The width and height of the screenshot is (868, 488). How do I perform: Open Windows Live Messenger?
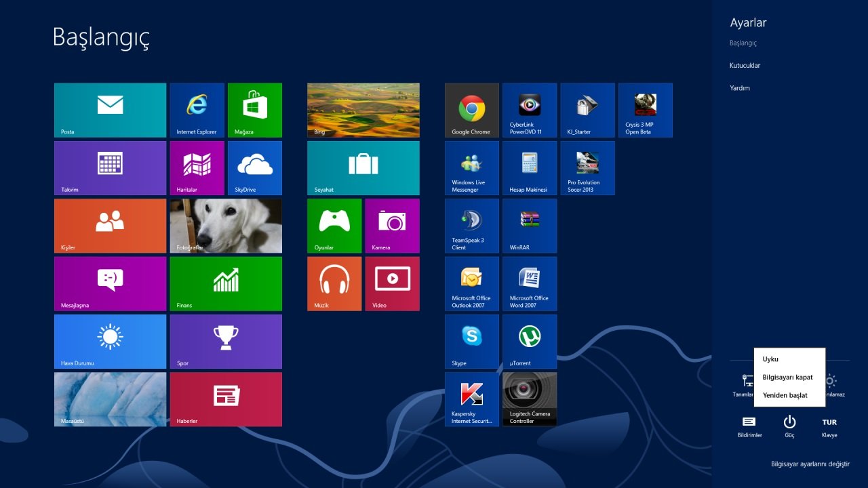[x=472, y=168]
